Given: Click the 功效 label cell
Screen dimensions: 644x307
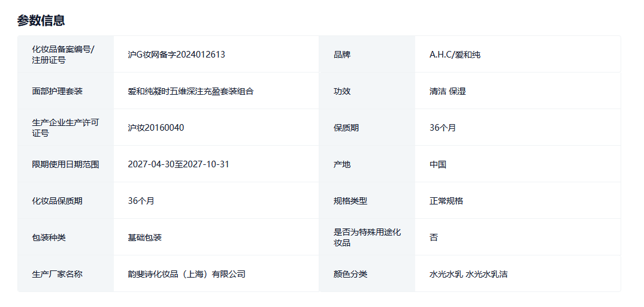Looking at the screenshot, I should [x=342, y=91].
